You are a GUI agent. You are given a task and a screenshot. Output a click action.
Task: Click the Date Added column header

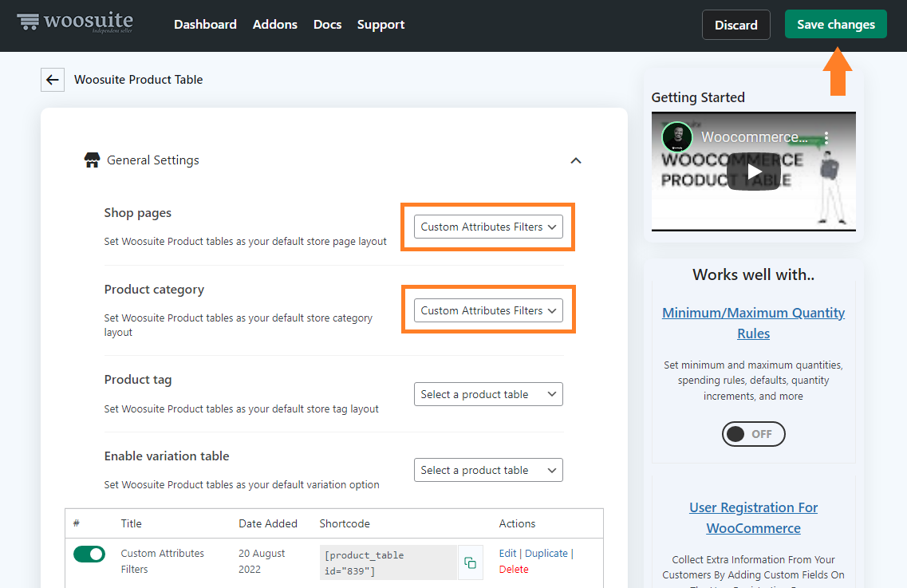(x=268, y=523)
